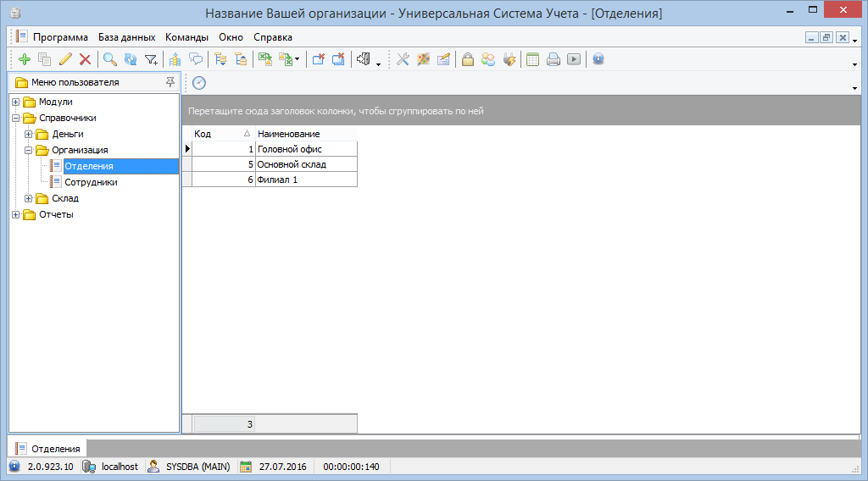868x481 pixels.
Task: Open search with the magnifying glass icon
Action: click(110, 59)
